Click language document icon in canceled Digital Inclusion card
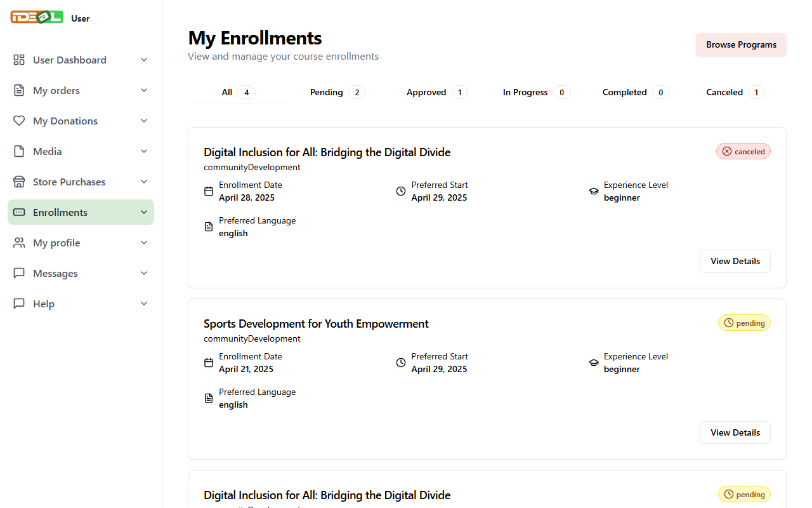This screenshot has width=812, height=508. tap(209, 227)
